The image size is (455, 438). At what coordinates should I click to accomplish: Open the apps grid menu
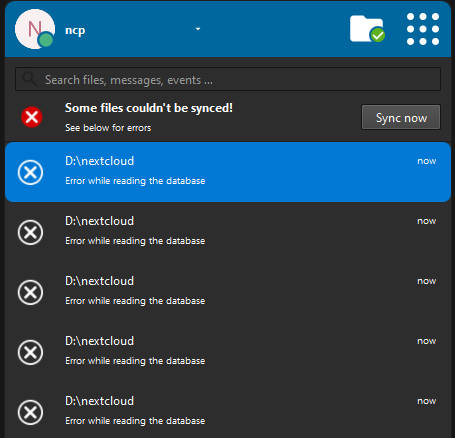pyautogui.click(x=423, y=29)
